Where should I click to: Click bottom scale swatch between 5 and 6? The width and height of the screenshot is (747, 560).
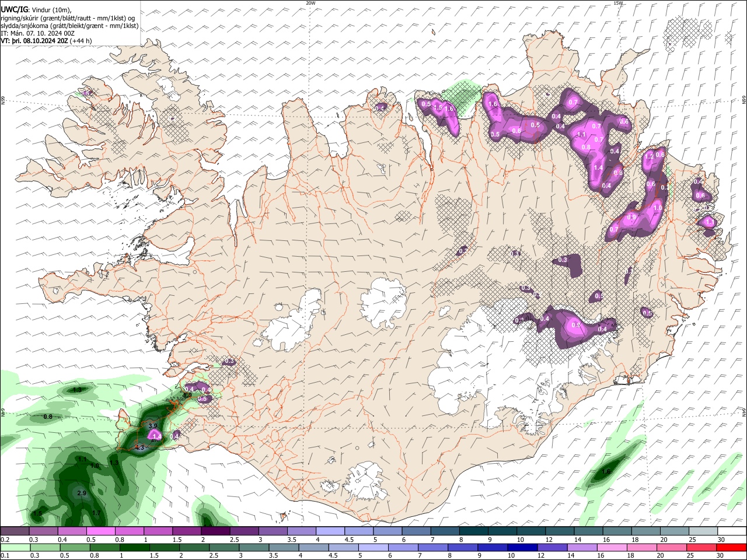tap(373, 547)
